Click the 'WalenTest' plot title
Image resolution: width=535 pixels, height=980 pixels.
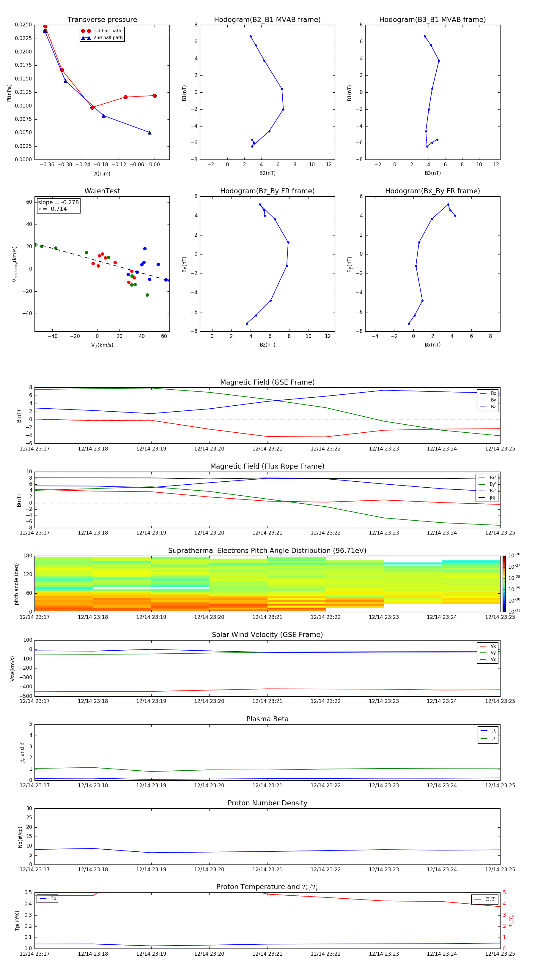tap(102, 191)
